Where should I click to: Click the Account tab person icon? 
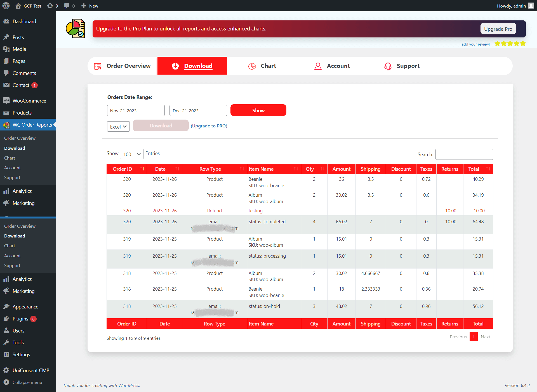pos(318,66)
